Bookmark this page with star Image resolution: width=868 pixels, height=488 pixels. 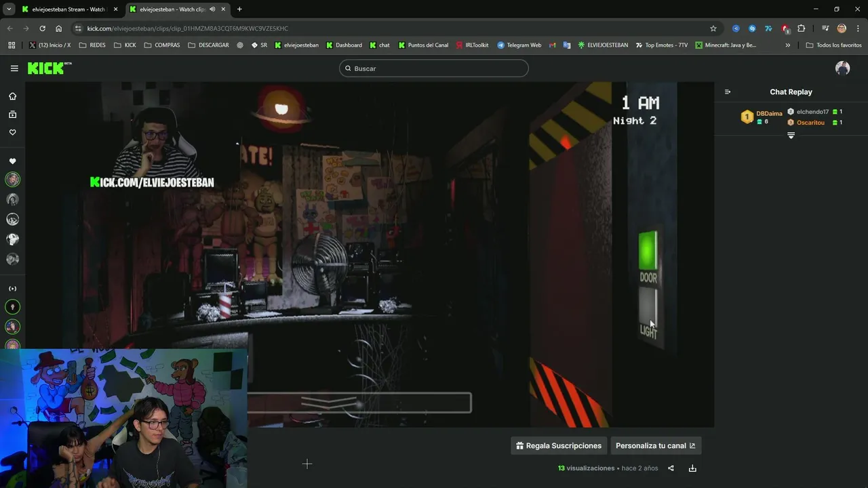pyautogui.click(x=713, y=28)
